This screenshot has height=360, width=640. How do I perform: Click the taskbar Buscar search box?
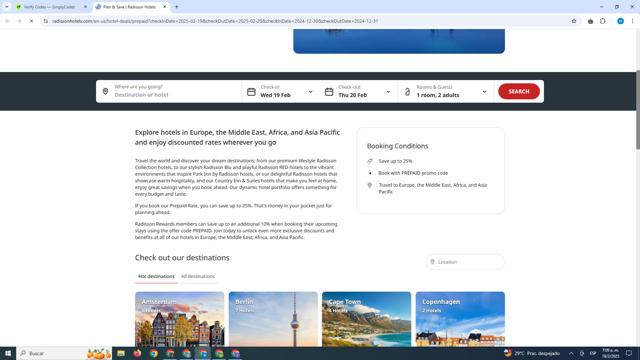point(64,353)
